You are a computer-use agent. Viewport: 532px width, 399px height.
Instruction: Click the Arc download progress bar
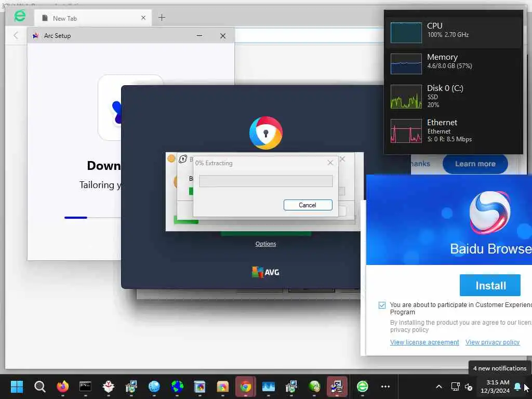(x=92, y=218)
